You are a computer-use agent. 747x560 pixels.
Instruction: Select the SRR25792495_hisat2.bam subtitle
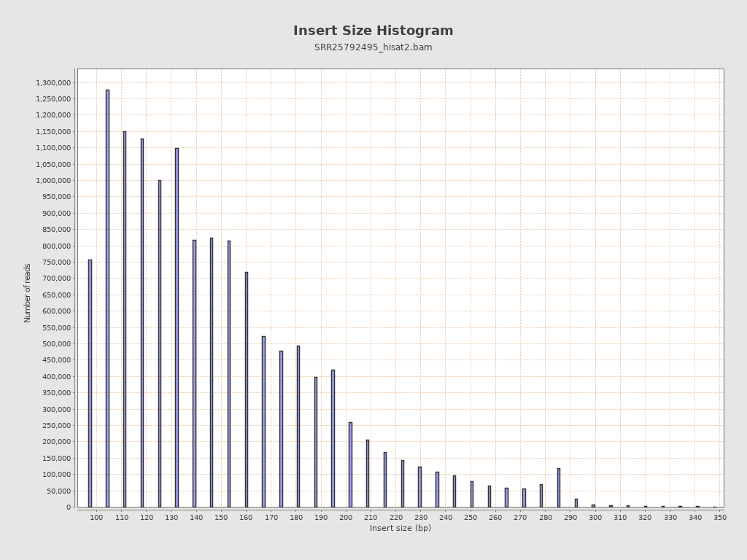click(x=373, y=47)
